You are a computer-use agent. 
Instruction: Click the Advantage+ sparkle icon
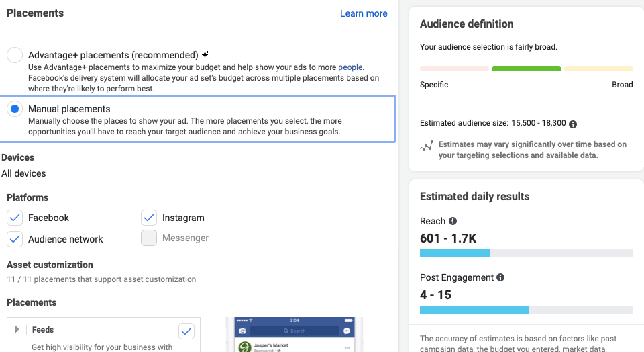205,54
